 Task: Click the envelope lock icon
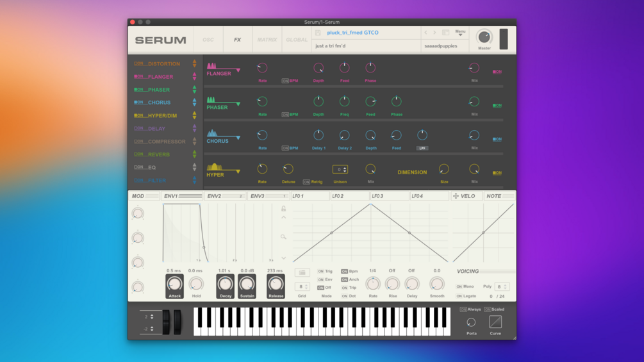coord(283,208)
